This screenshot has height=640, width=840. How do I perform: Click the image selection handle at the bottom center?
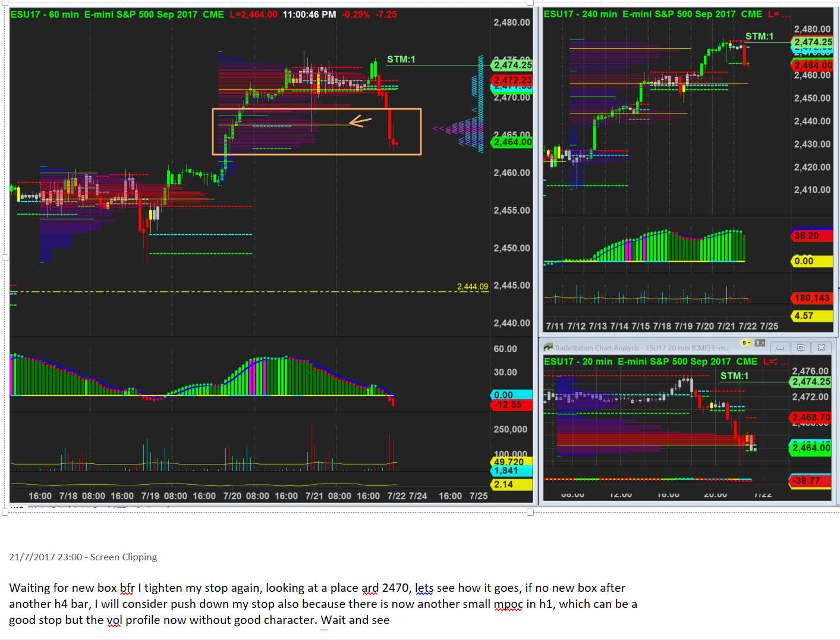(530, 512)
